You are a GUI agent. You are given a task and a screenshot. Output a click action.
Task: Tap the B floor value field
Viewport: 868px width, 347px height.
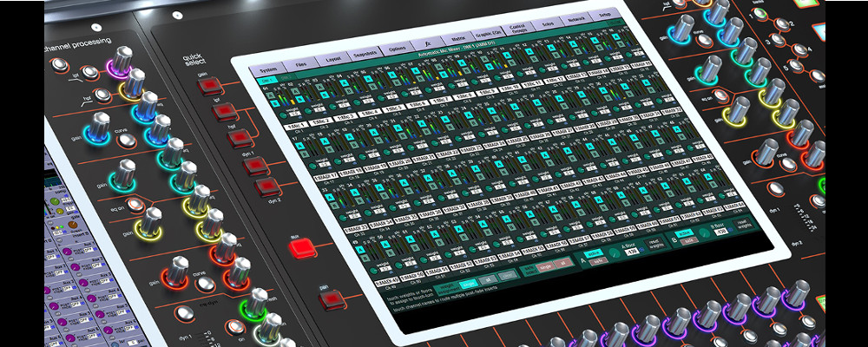tap(721, 232)
